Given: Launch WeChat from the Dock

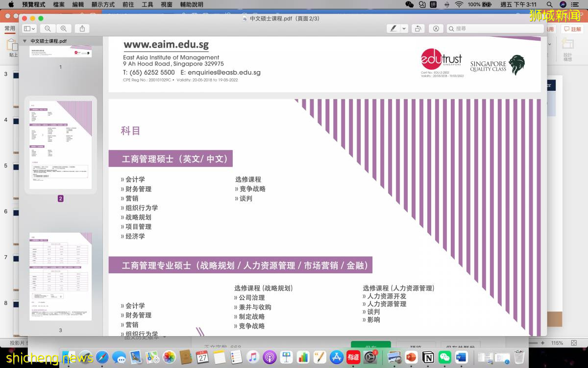Looking at the screenshot, I should click(x=444, y=357).
